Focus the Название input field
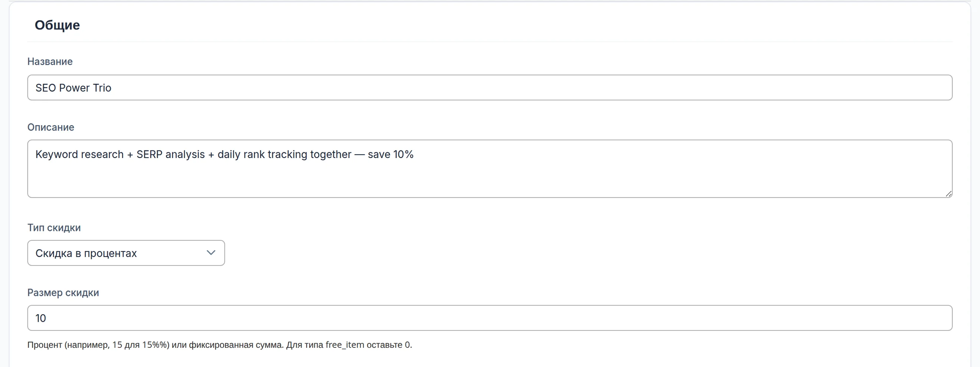The width and height of the screenshot is (980, 367). [490, 88]
